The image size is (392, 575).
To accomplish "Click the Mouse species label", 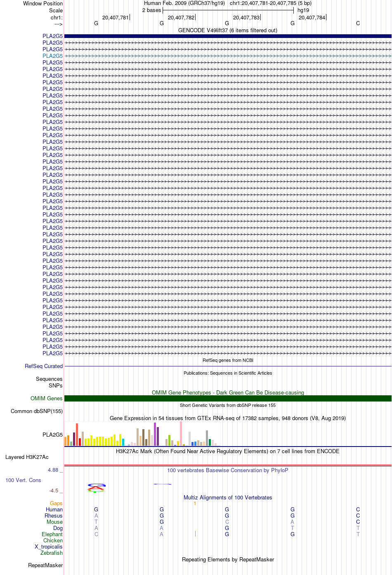I will 55,522.
